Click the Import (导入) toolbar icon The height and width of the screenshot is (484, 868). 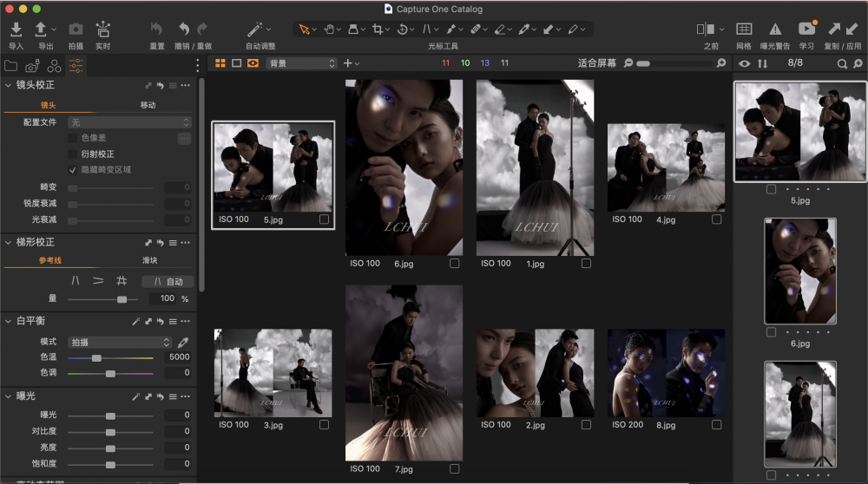(16, 30)
